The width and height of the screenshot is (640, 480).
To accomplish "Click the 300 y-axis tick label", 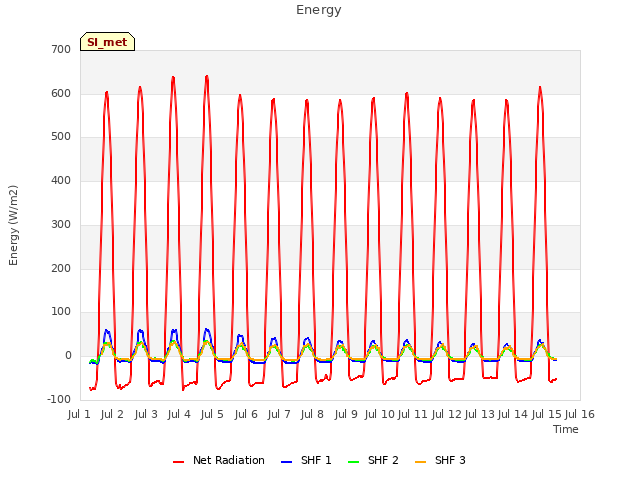I will [61, 224].
